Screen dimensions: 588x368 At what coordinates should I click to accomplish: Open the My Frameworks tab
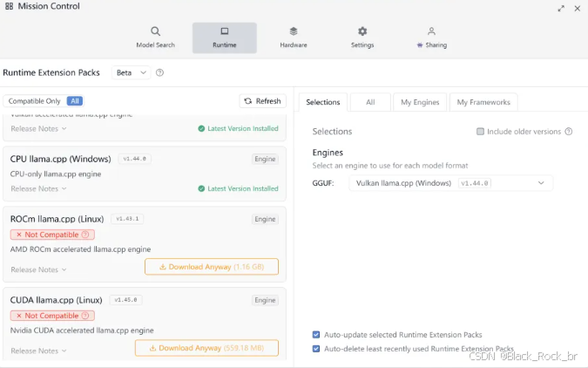pos(483,102)
